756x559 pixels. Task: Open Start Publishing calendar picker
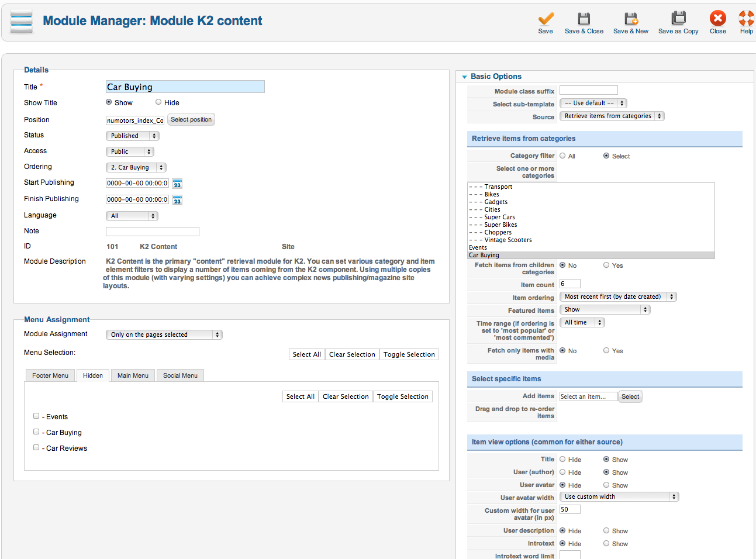coord(177,184)
